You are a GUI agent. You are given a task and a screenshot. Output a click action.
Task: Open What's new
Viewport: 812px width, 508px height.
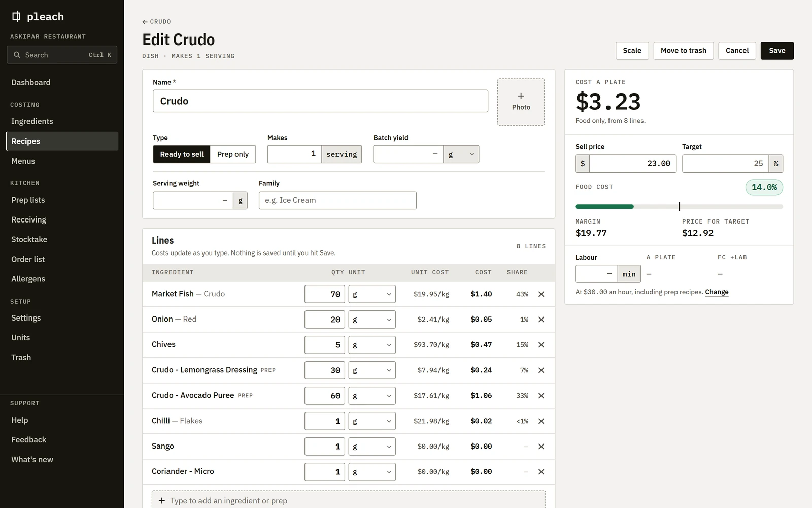(x=62, y=460)
